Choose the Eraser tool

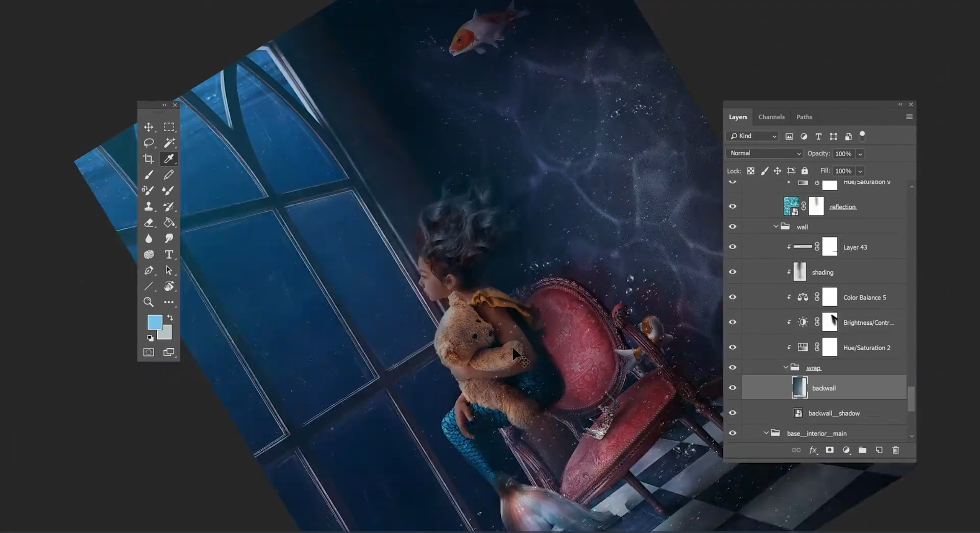(x=149, y=222)
